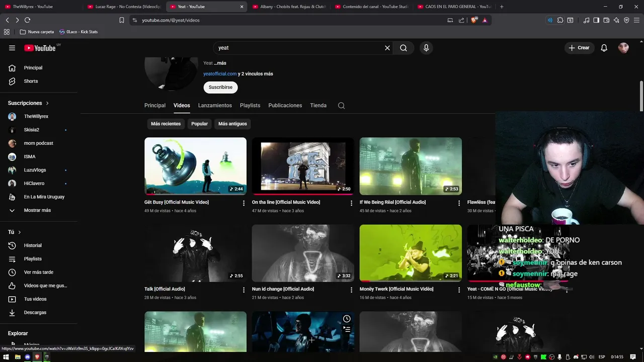This screenshot has height=362, width=644.
Task: Filter videos by Popular
Action: [x=199, y=124]
